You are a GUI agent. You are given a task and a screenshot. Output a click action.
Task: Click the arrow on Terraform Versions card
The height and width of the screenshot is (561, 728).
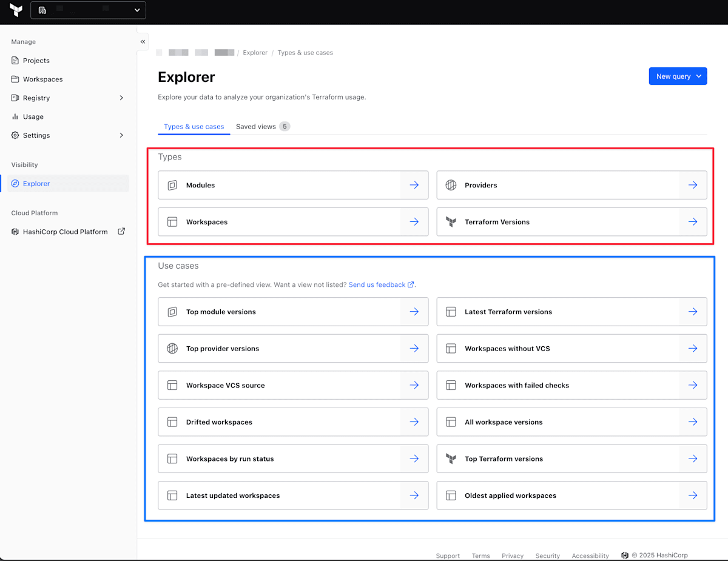693,222
